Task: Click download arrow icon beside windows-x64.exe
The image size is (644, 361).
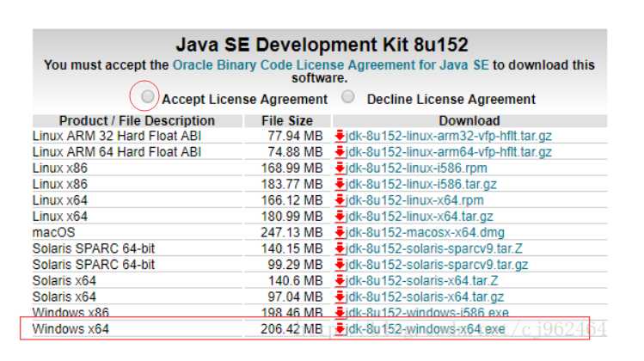Action: pos(340,328)
